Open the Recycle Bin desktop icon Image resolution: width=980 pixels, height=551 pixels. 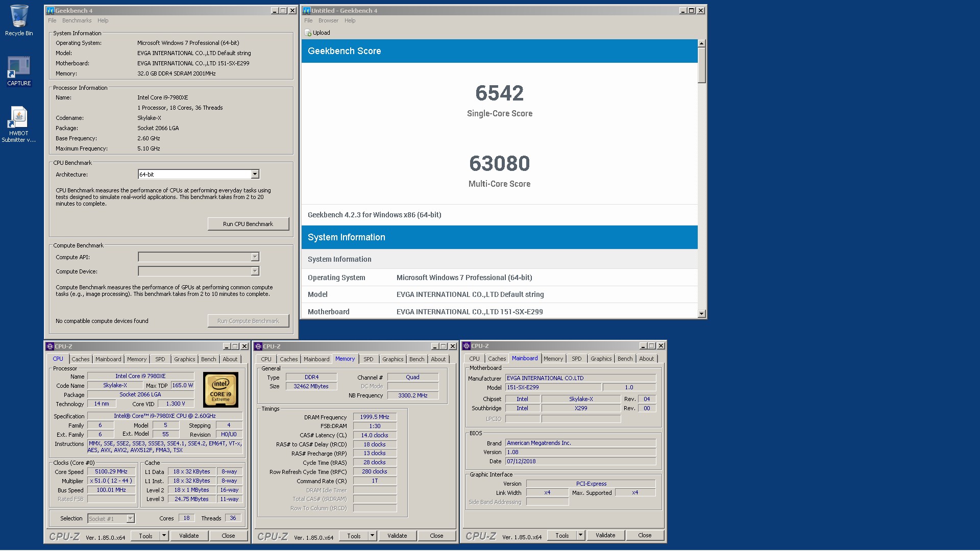19,20
